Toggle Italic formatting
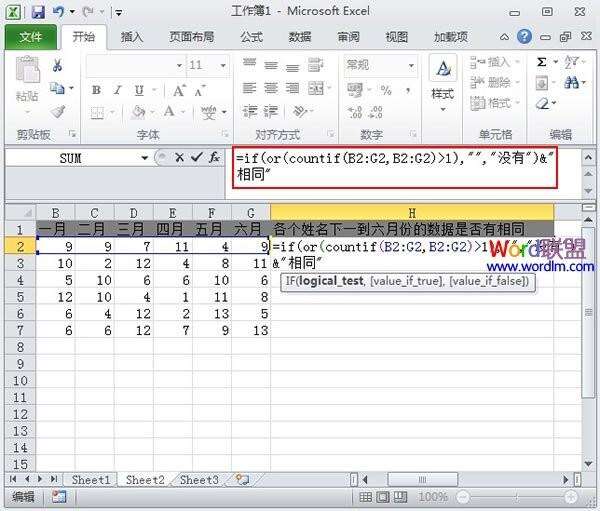The width and height of the screenshot is (600, 511). coord(118,90)
